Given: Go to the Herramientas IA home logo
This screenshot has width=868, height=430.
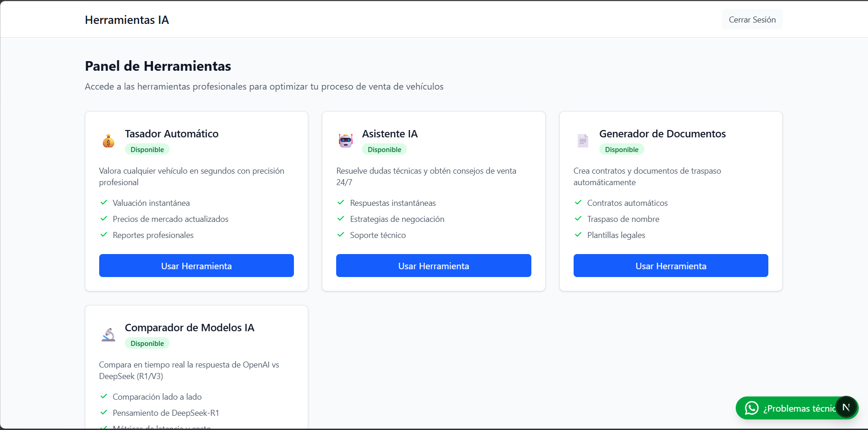Looking at the screenshot, I should (x=127, y=20).
